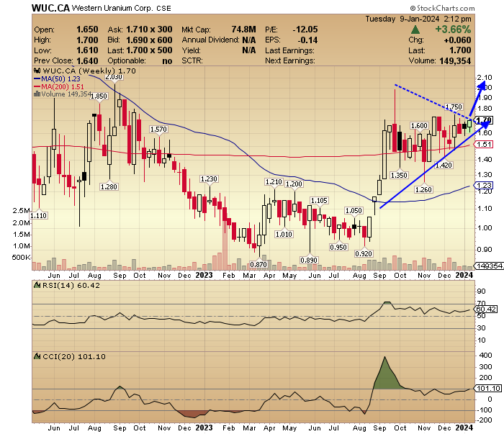Click the Mkt Cap value 74.8M
This screenshot has height=434, width=504.
tap(243, 30)
